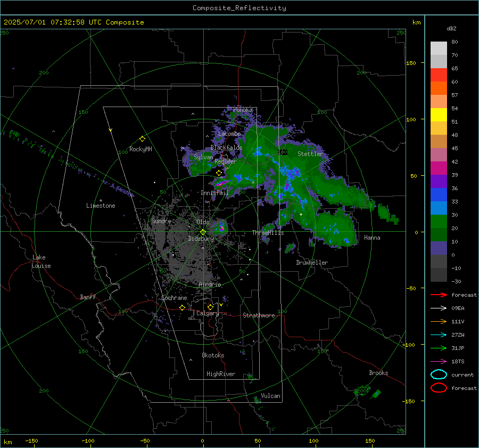Click the highlighted 100 ring label near Stettler
The width and height of the screenshot is (479, 448).
283,152
